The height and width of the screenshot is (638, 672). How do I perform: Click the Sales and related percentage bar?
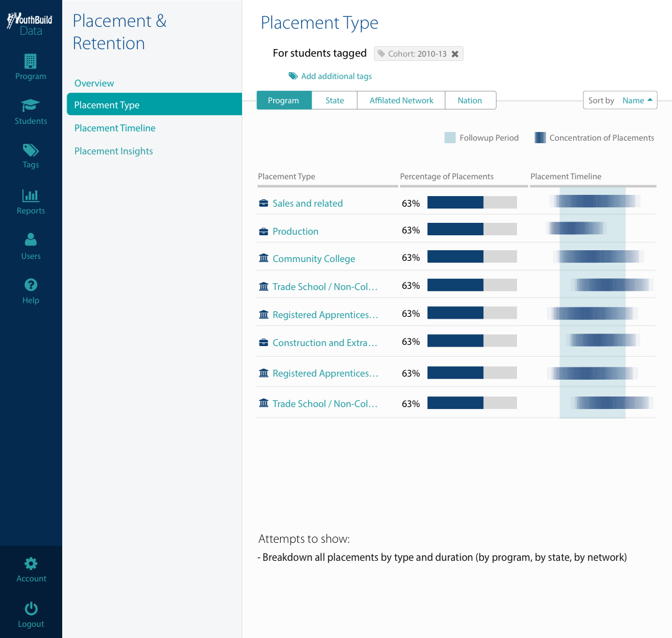point(472,202)
